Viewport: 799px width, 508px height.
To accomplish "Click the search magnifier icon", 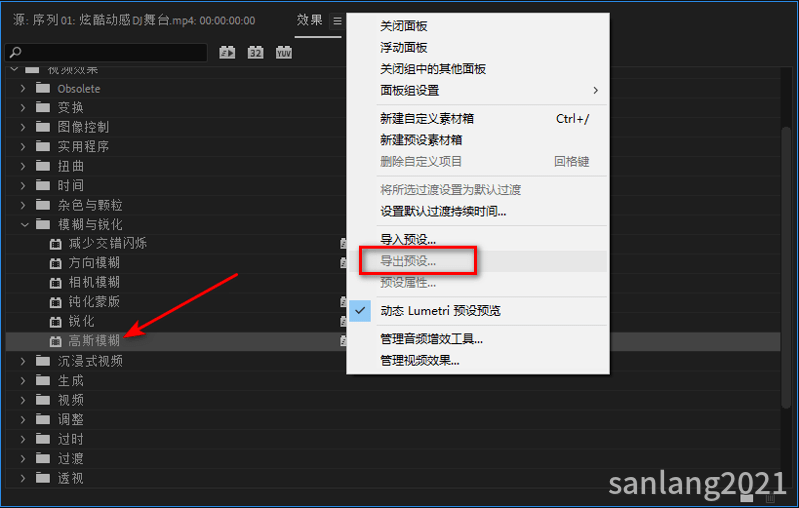I will tap(16, 52).
